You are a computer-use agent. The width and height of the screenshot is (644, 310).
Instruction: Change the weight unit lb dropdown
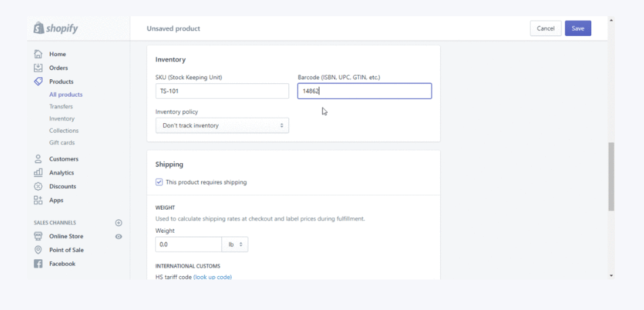coord(235,244)
